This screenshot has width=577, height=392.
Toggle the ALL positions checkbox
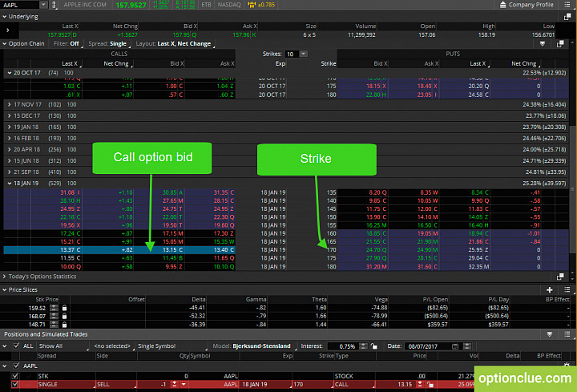tap(16, 346)
